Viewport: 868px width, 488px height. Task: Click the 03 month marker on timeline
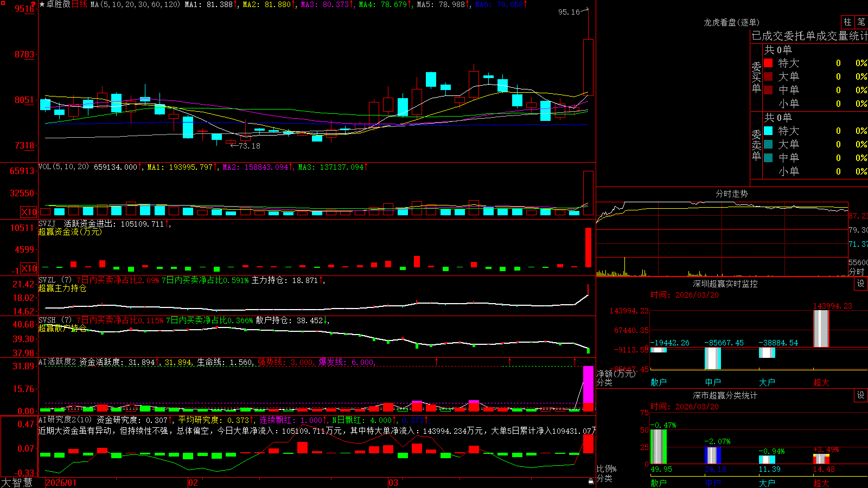pos(393,483)
